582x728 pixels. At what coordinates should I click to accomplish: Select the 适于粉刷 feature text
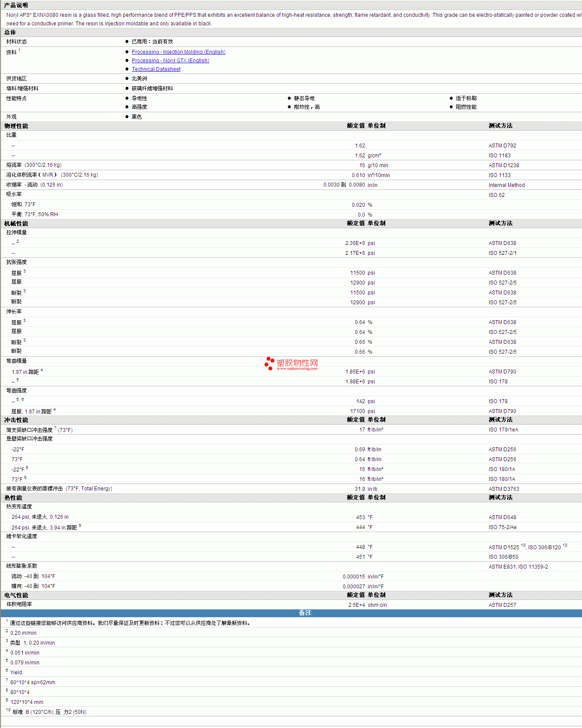click(x=466, y=98)
